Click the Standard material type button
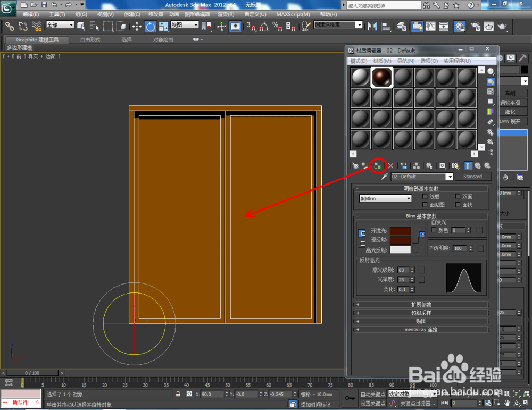Image resolution: width=532 pixels, height=410 pixels. (472, 177)
